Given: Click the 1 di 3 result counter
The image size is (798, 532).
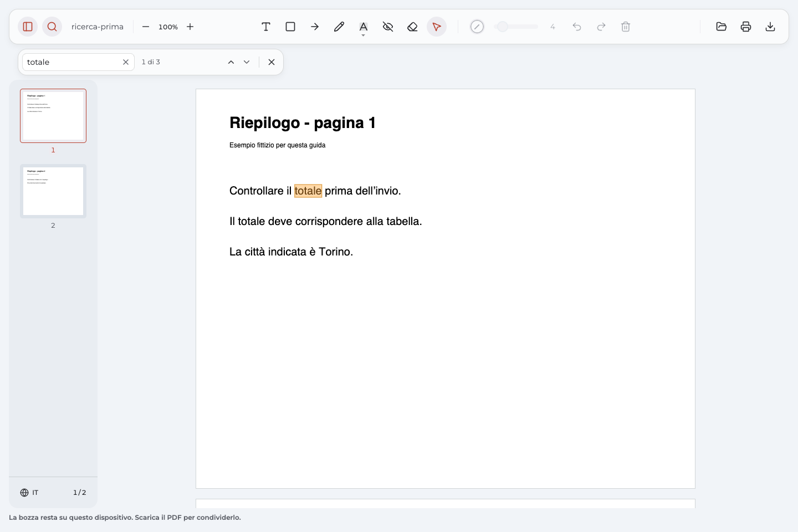Looking at the screenshot, I should [x=151, y=62].
